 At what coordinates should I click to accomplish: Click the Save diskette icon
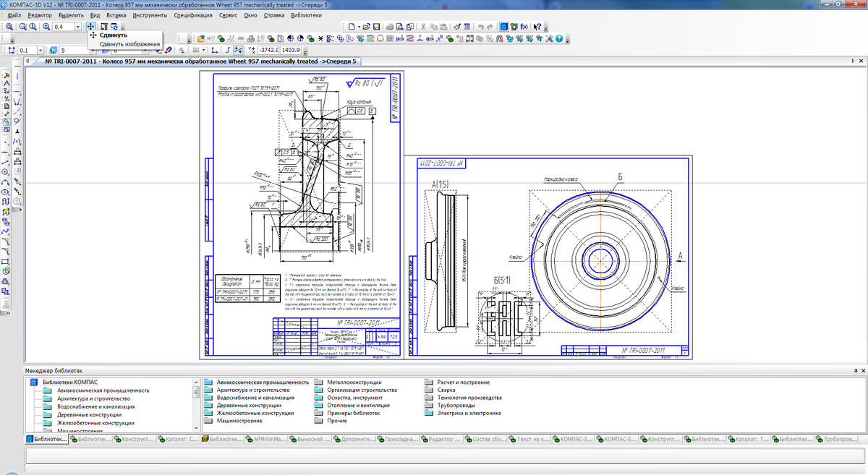point(376,27)
